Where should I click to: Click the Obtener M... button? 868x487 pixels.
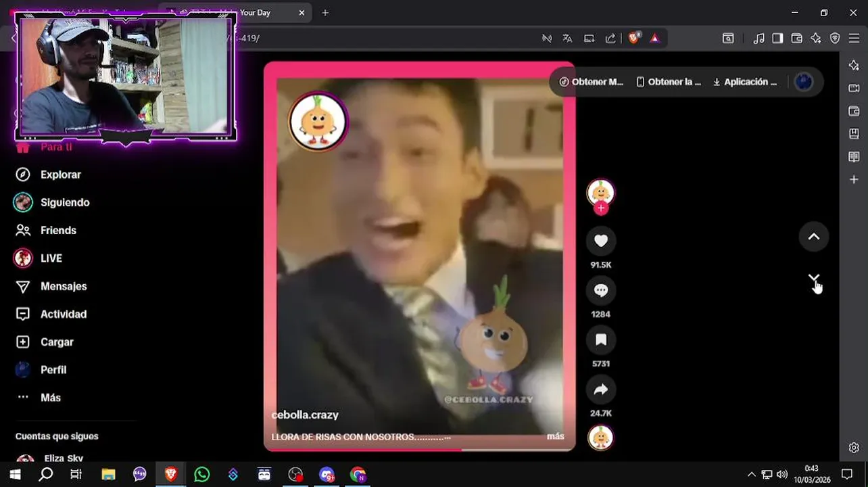click(x=592, y=82)
